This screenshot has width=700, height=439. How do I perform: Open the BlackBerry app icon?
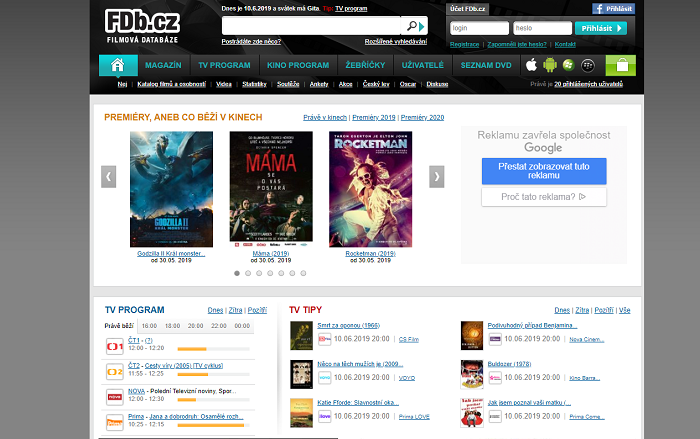point(590,65)
